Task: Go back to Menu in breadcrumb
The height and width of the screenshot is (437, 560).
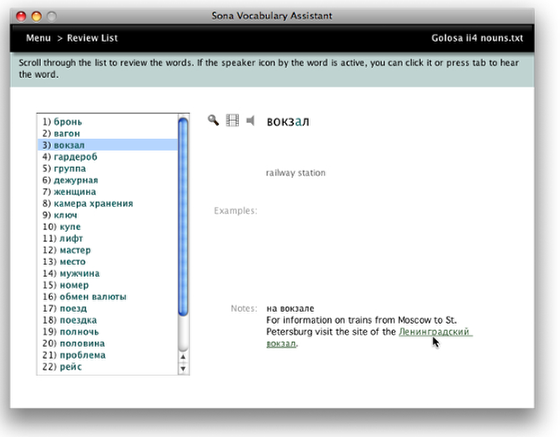Action: click(x=38, y=38)
